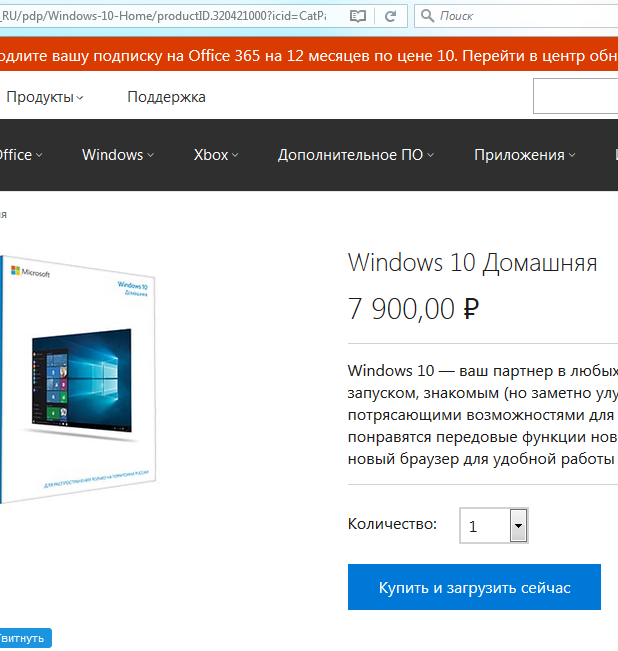This screenshot has width=618, height=651.
Task: Open the Дополнительное ПО menu
Action: pyautogui.click(x=356, y=155)
